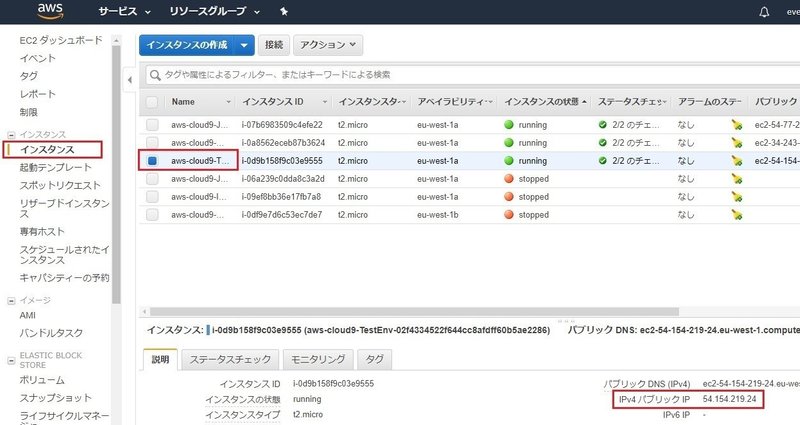Check the box for instance i-07b6983509c4efe22

pyautogui.click(x=152, y=124)
